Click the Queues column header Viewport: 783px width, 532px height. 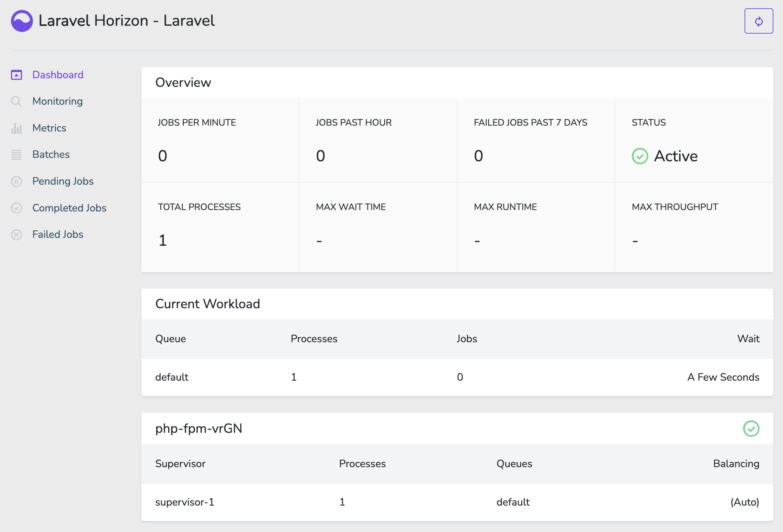click(x=514, y=464)
